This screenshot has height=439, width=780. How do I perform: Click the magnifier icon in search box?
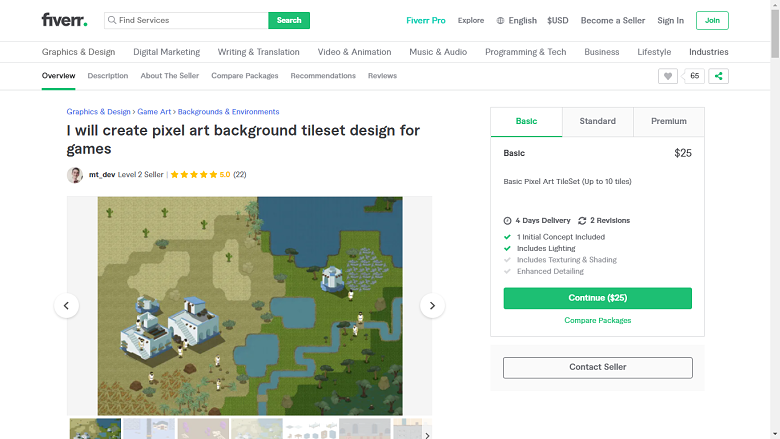tap(112, 20)
